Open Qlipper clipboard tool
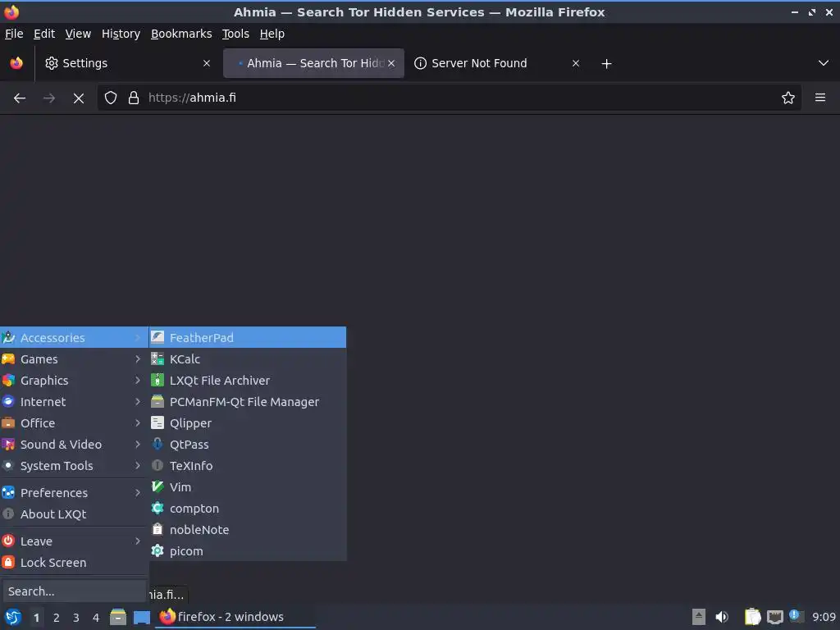 pyautogui.click(x=248, y=423)
